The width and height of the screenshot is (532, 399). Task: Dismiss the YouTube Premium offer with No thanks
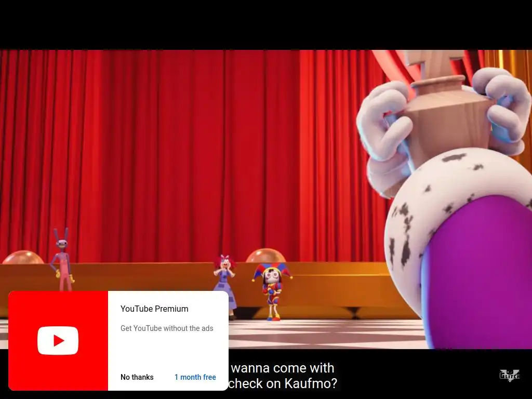click(137, 377)
